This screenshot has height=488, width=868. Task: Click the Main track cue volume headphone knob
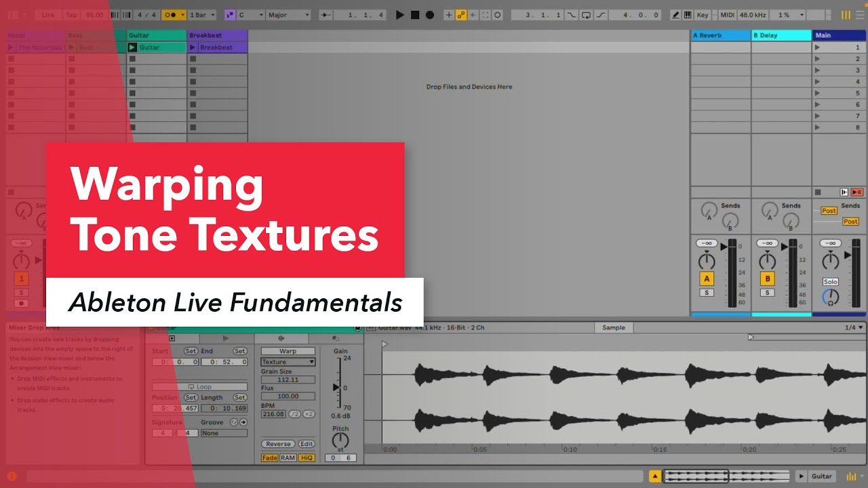[x=830, y=297]
